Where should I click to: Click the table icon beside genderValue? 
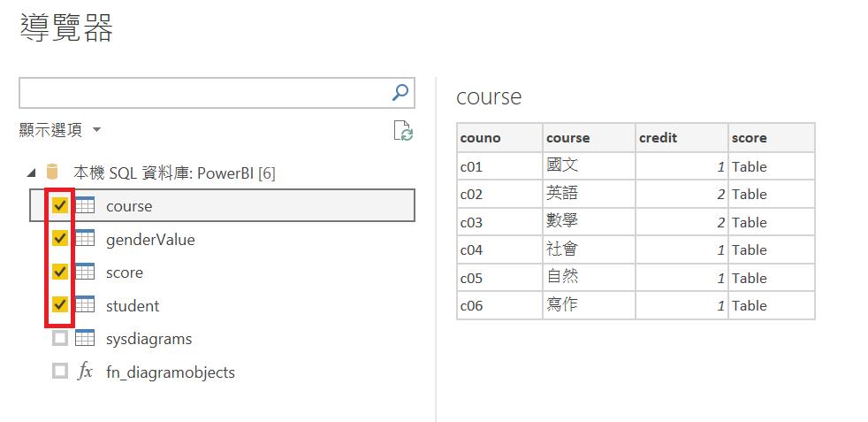[85, 239]
